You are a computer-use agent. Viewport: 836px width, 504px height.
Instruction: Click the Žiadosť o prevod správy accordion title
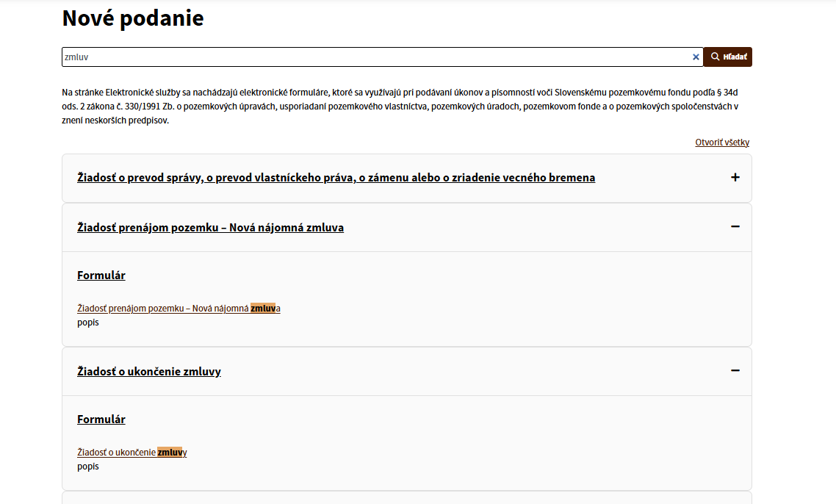(336, 178)
